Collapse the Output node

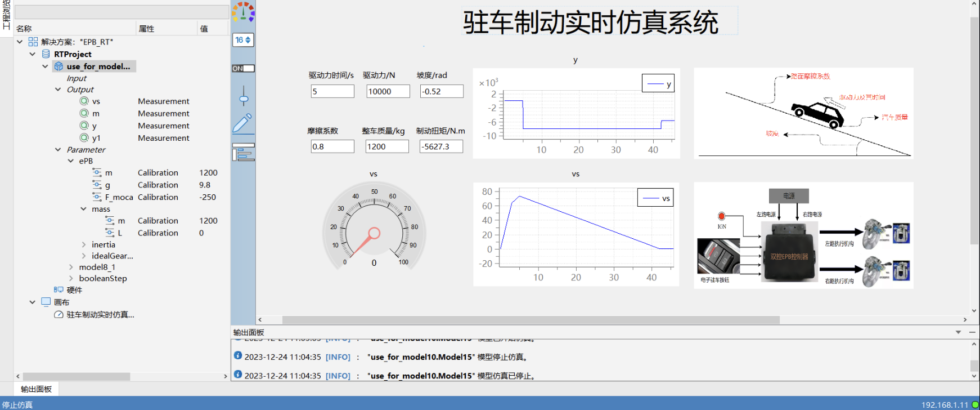58,90
